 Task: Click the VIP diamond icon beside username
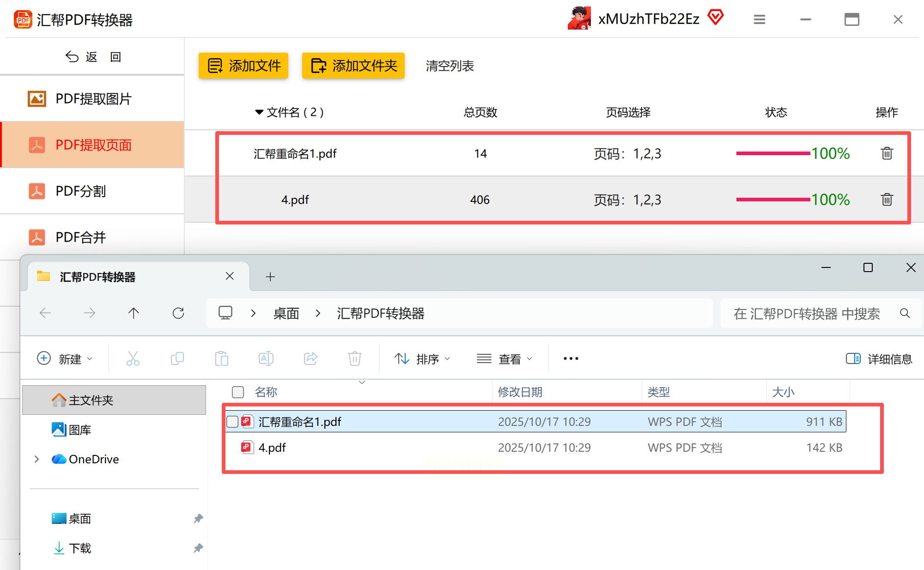(x=716, y=18)
